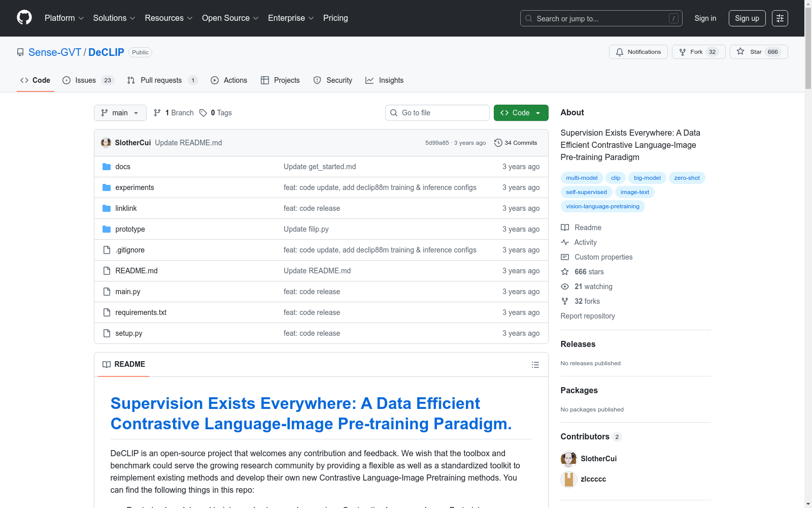This screenshot has height=508, width=812.
Task: Click the GitHub logo icon
Action: [24, 18]
